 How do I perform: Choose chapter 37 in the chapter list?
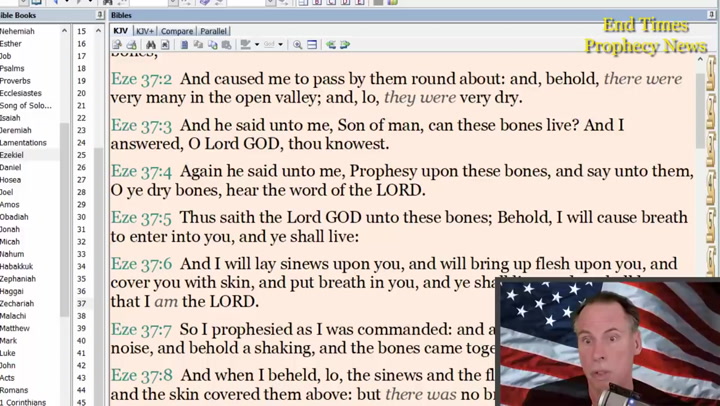[x=82, y=304]
